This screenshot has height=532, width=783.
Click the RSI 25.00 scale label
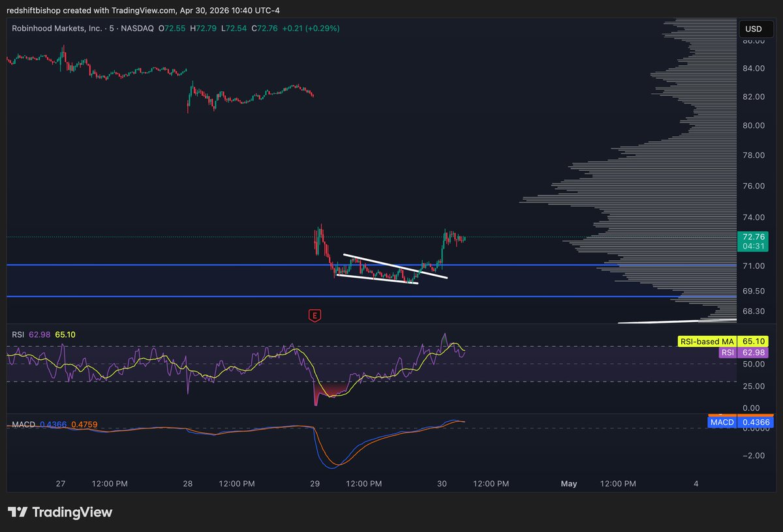point(754,386)
